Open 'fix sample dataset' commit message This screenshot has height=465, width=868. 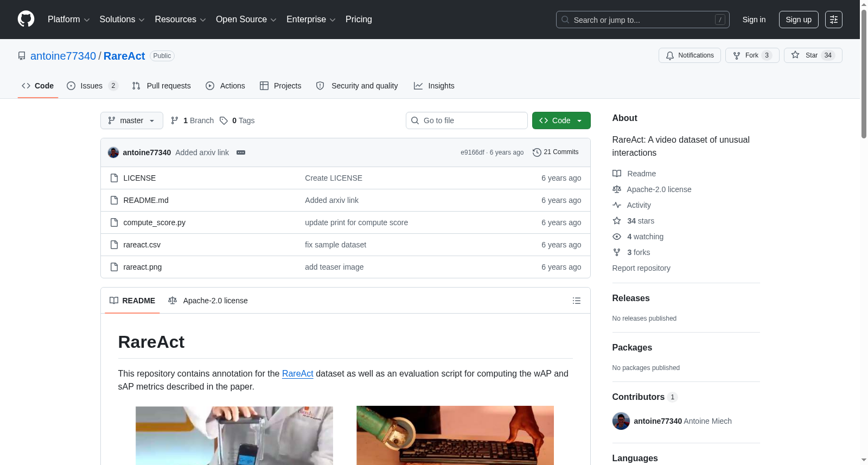335,245
